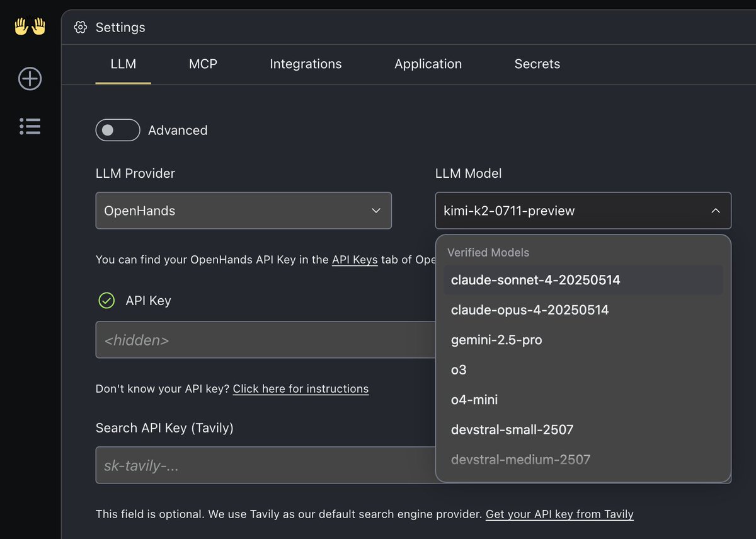Click the Settings title text

(120, 27)
